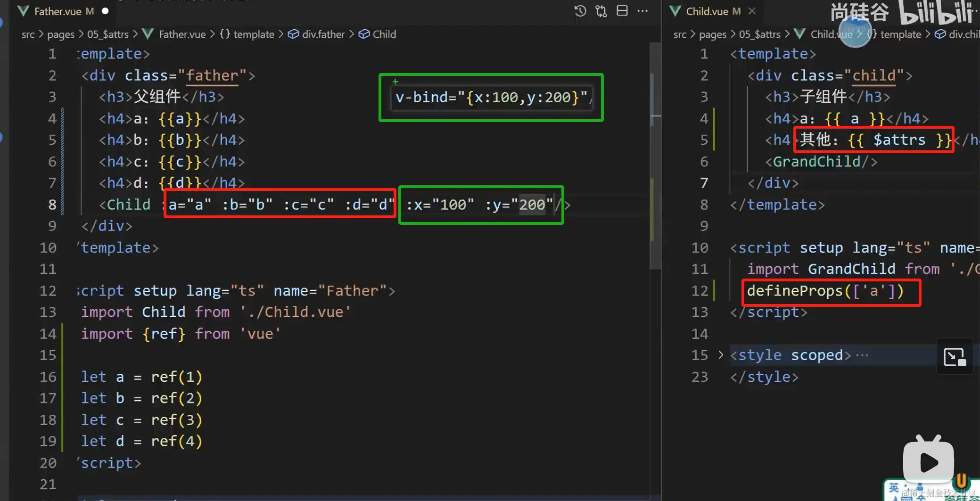Click the compare changes icon
Viewport: 980px width, 501px height.
tap(601, 11)
